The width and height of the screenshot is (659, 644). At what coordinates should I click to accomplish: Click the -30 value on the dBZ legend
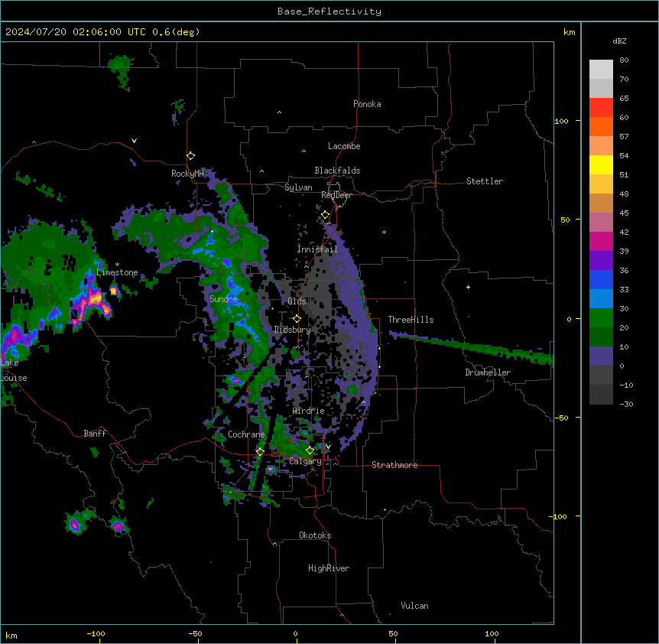coord(626,404)
